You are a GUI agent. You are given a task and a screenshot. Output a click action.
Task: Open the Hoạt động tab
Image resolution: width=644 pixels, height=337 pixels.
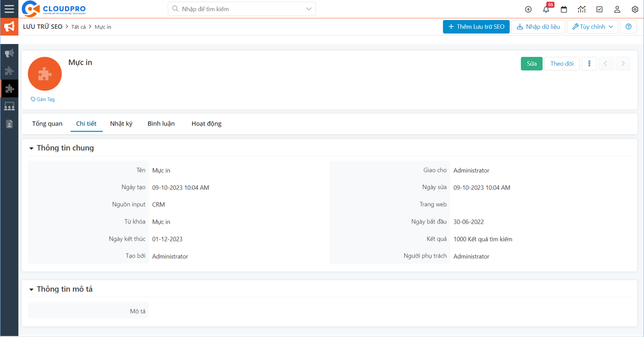click(x=206, y=124)
